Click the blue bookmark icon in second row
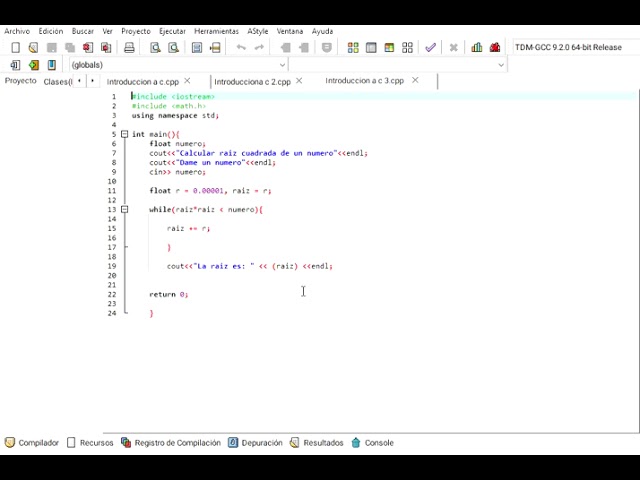Screen dimensions: 640x480 tap(51, 65)
